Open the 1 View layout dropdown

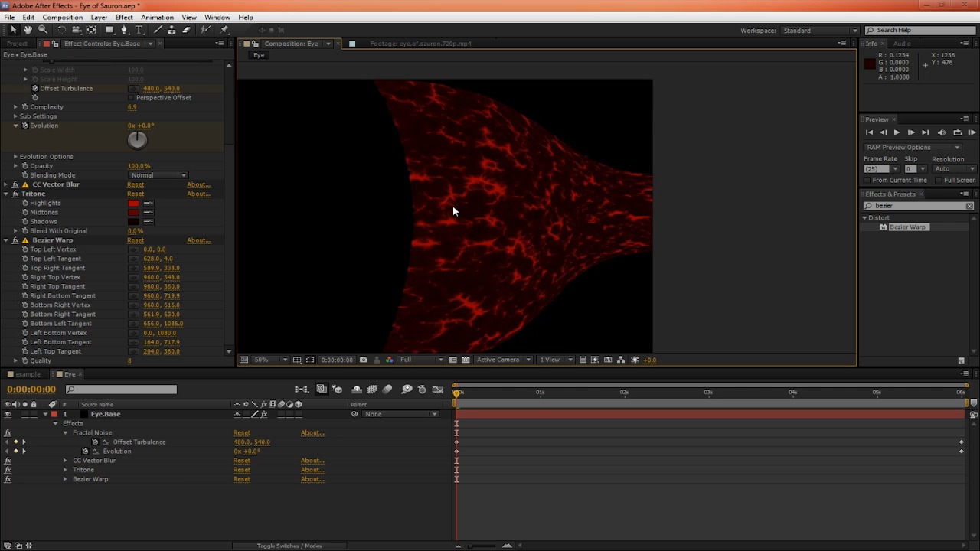tap(556, 360)
